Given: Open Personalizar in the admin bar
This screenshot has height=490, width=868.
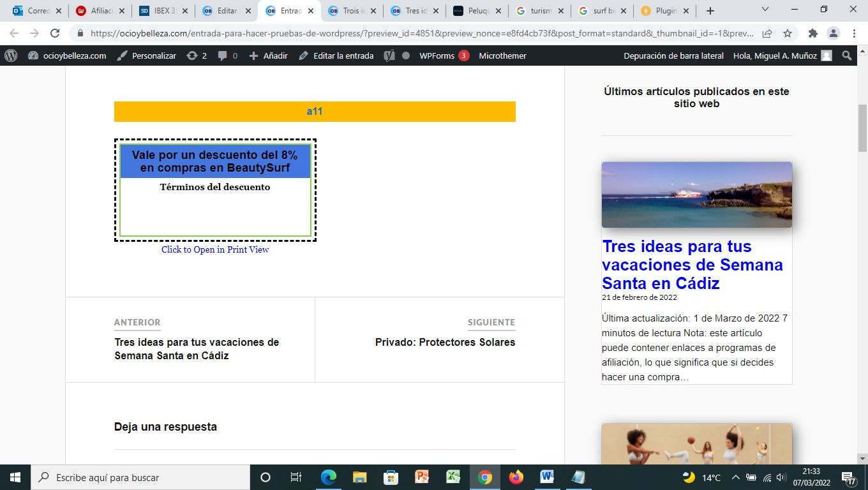Looking at the screenshot, I should click(147, 56).
